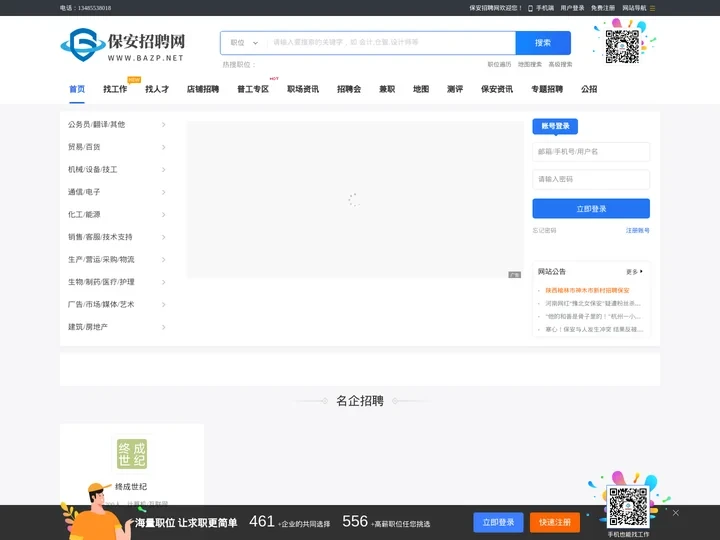
Task: Open the 地图 menu item
Action: coord(421,89)
